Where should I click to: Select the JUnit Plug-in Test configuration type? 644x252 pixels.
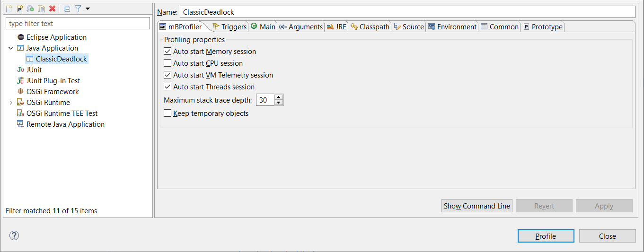(53, 81)
